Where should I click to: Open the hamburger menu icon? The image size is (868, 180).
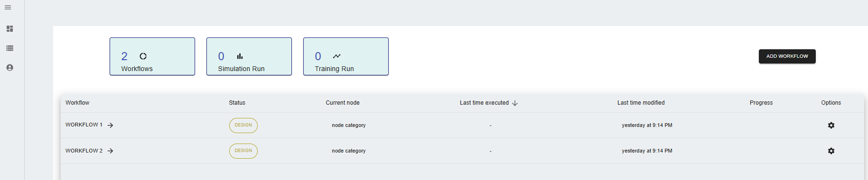(x=8, y=8)
